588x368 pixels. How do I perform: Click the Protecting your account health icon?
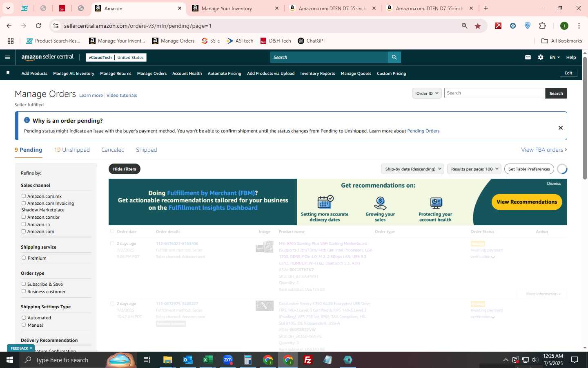click(x=436, y=203)
